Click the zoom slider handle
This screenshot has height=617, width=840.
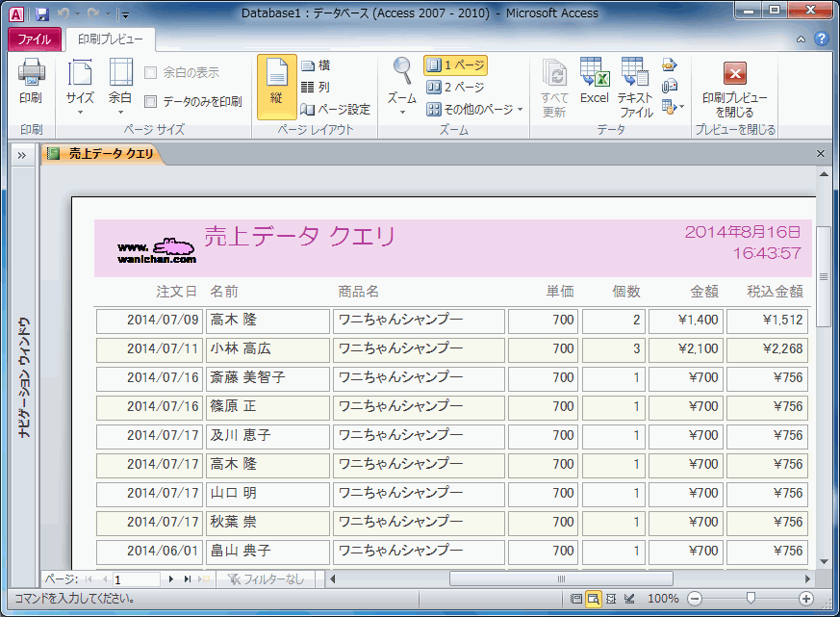(751, 599)
